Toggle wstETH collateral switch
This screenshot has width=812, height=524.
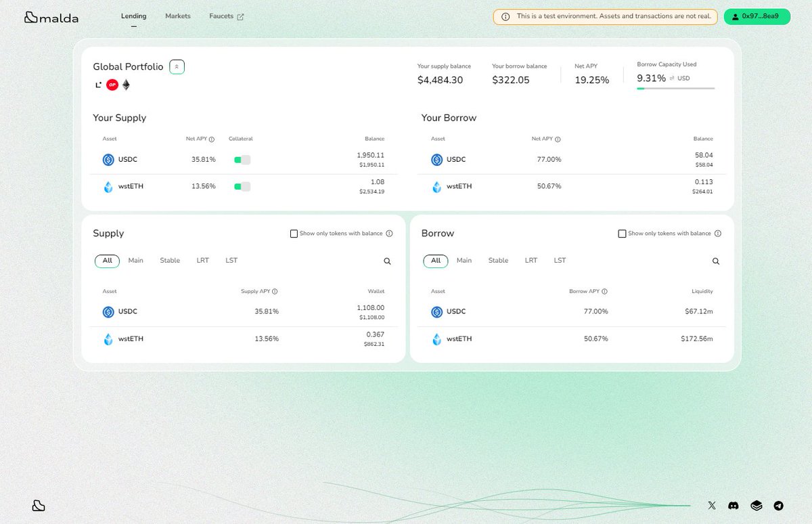(242, 187)
